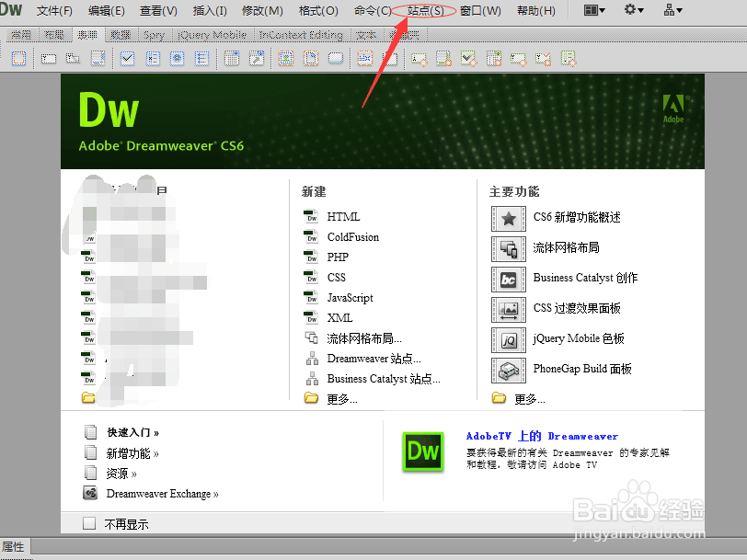747x560 pixels.
Task: Insert a File Field element
Action: pyautogui.click(x=311, y=59)
